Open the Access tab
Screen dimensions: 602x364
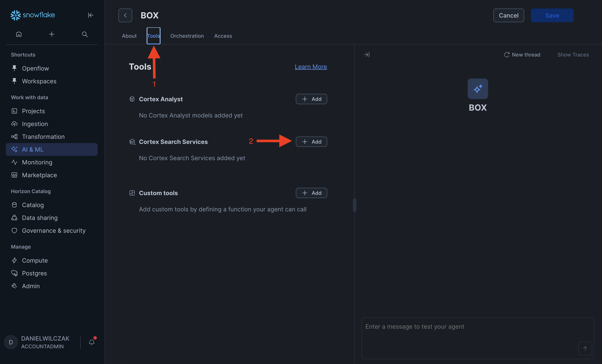223,36
